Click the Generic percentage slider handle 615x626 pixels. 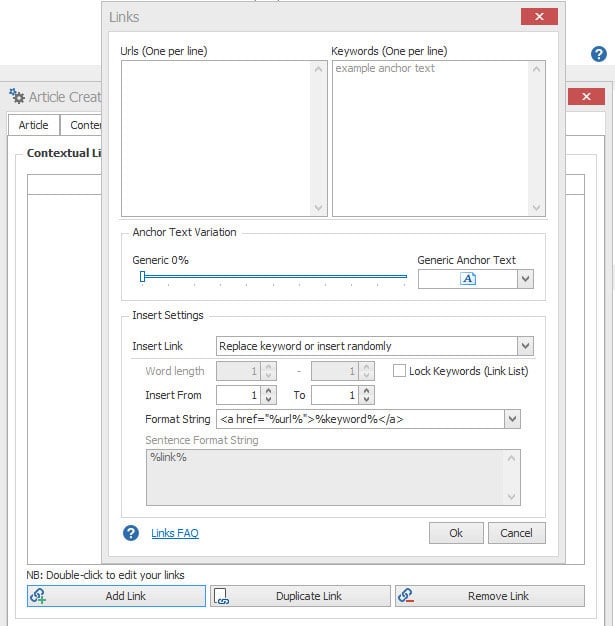click(143, 276)
